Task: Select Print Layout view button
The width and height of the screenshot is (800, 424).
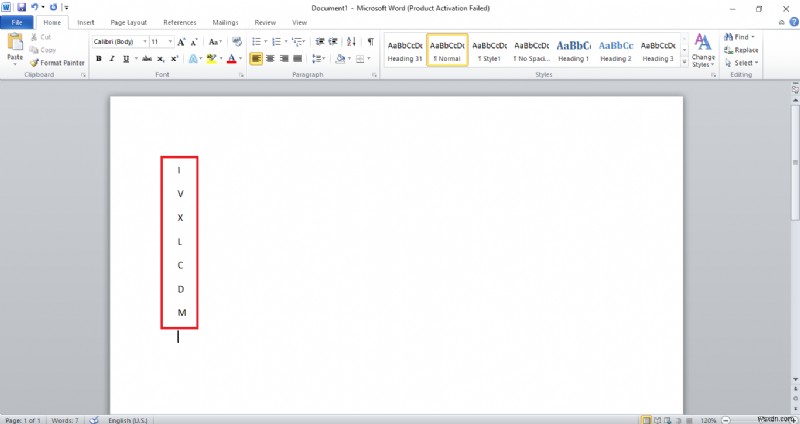Action: 646,420
